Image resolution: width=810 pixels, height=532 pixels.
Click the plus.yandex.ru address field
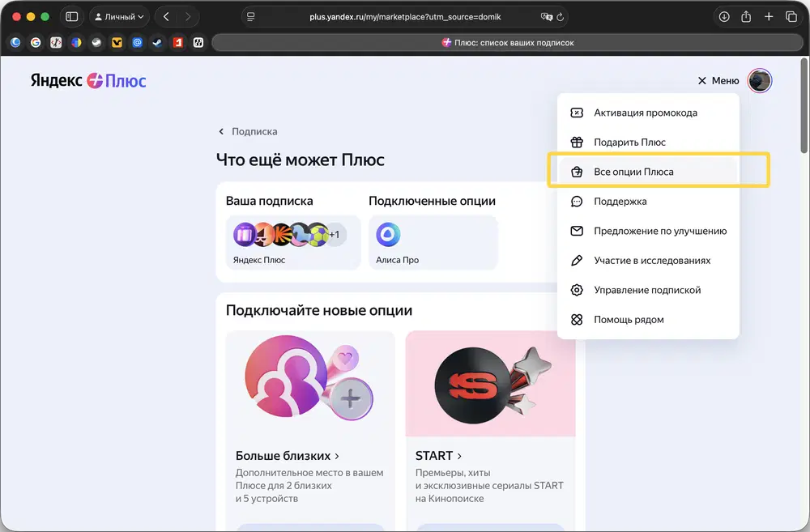(x=405, y=17)
